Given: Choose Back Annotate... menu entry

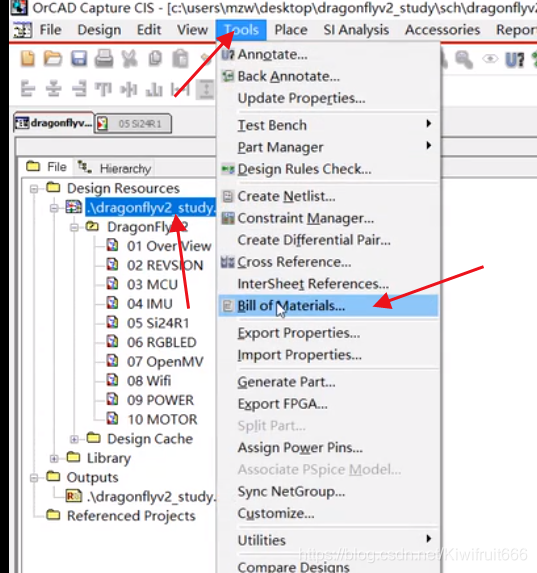Looking at the screenshot, I should point(329,76).
